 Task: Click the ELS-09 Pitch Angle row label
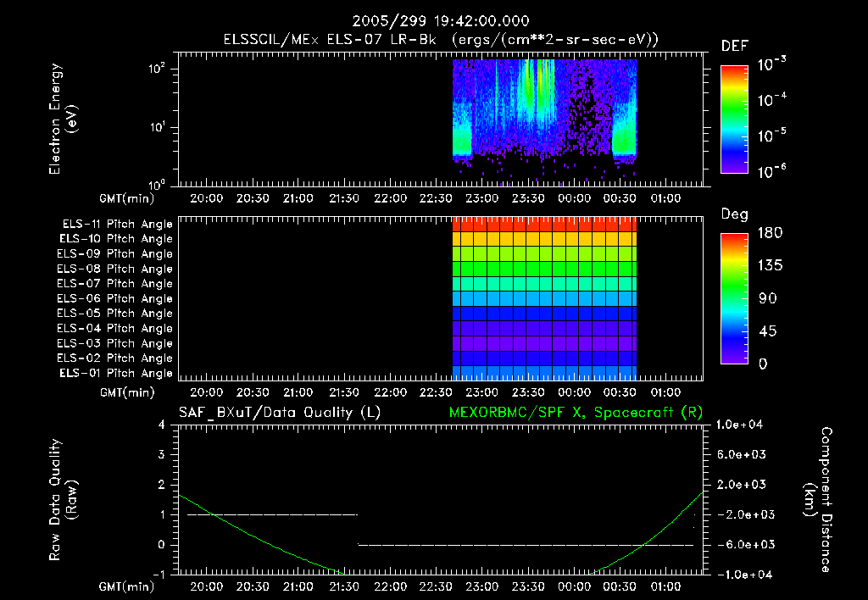coord(114,254)
